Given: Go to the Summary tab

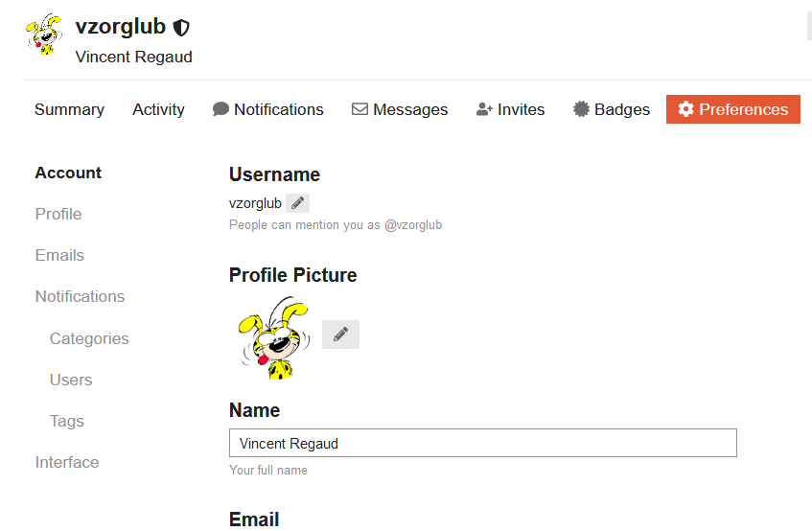Looking at the screenshot, I should point(69,109).
